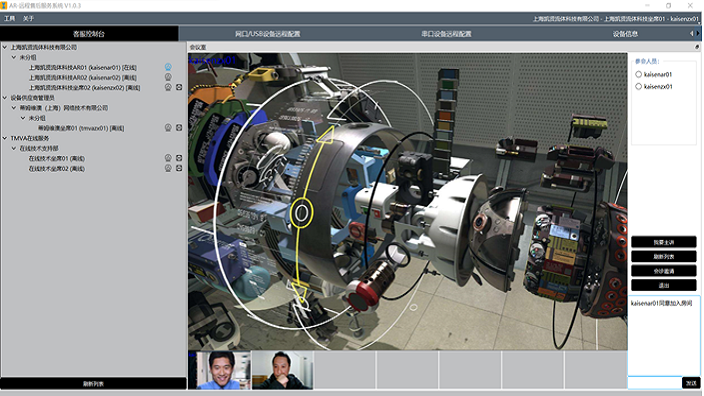Click the headset icon for kaisenar02 row
The image size is (704, 396).
point(168,77)
